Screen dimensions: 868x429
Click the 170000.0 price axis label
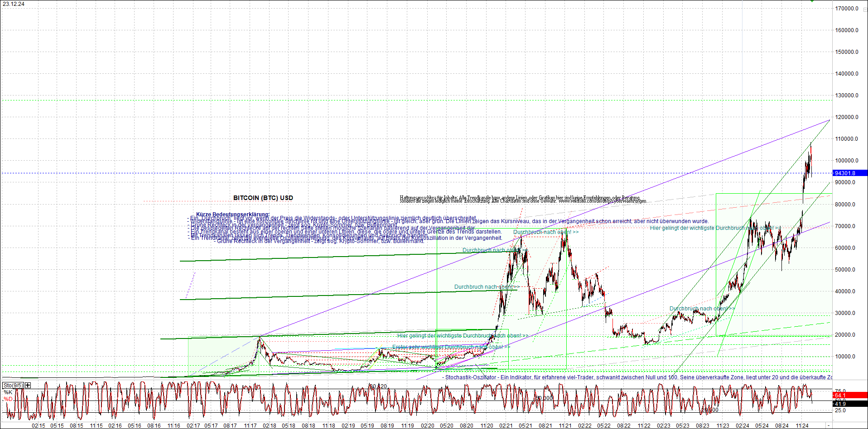tap(847, 9)
